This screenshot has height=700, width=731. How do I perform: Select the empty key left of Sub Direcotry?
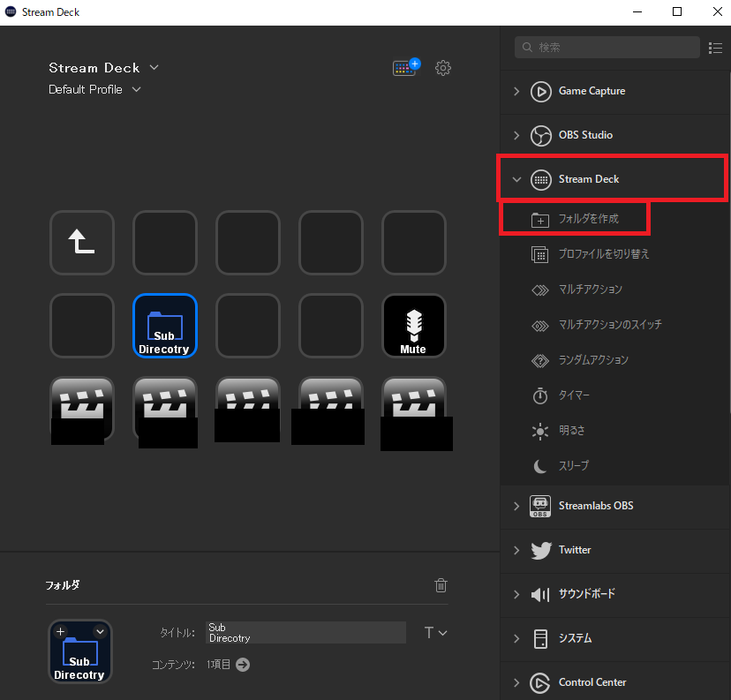(82, 326)
